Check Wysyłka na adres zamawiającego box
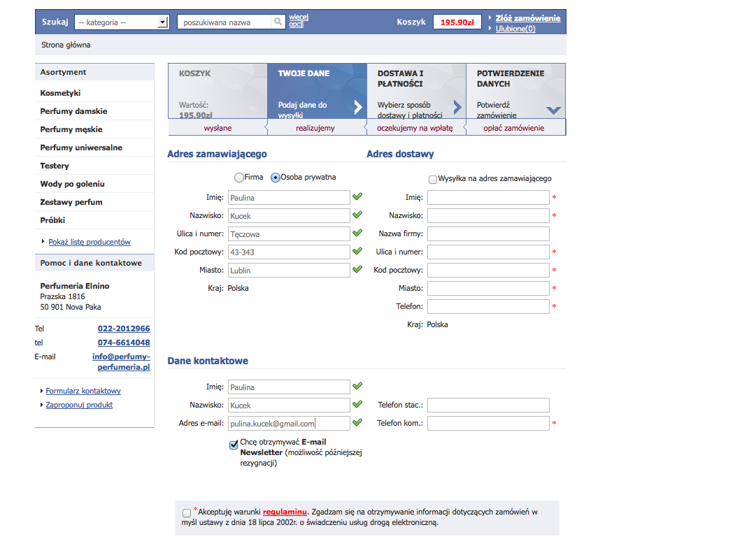The height and width of the screenshot is (539, 756). pyautogui.click(x=433, y=179)
